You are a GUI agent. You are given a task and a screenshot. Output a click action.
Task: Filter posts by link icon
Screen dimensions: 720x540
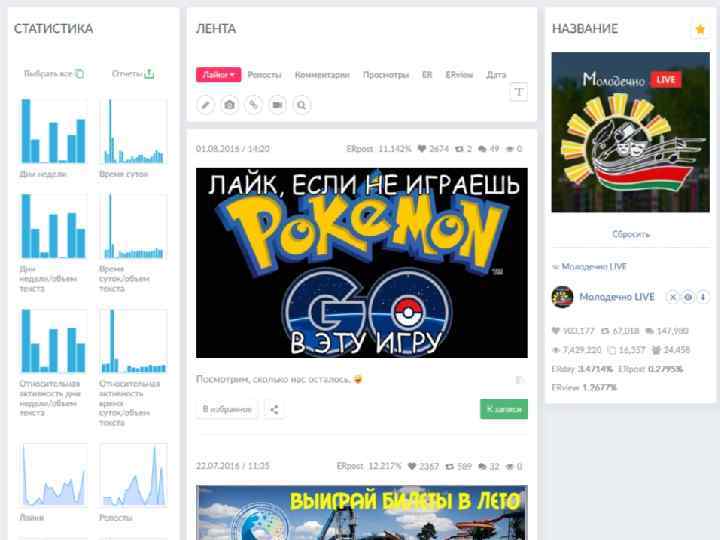point(253,105)
